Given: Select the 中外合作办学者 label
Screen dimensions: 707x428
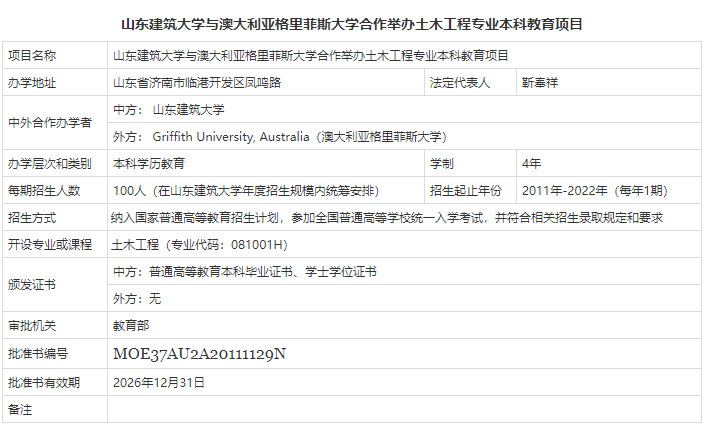Looking at the screenshot, I should pos(50,123).
